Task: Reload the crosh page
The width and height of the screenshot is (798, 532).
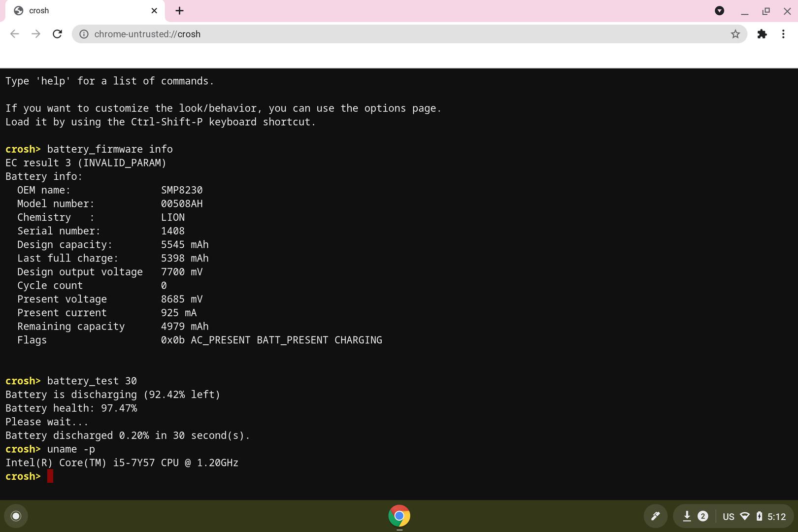Action: pos(58,34)
